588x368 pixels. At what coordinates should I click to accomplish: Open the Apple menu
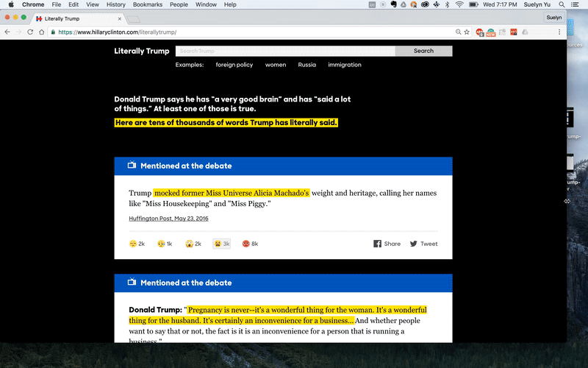pyautogui.click(x=11, y=4)
